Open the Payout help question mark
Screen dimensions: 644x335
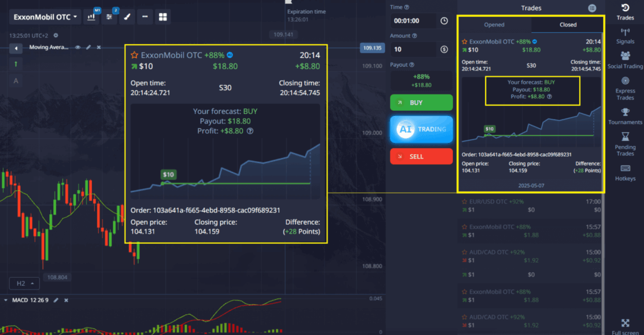[x=411, y=64]
